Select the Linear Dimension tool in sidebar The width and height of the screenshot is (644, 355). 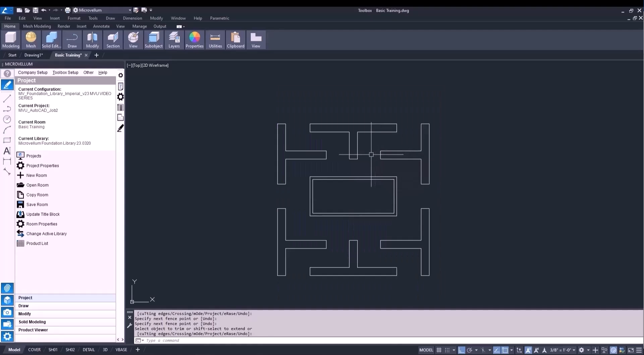click(x=7, y=161)
